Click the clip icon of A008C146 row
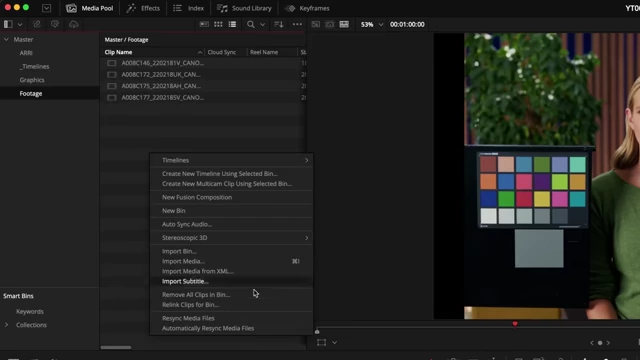The height and width of the screenshot is (360, 640). click(111, 63)
